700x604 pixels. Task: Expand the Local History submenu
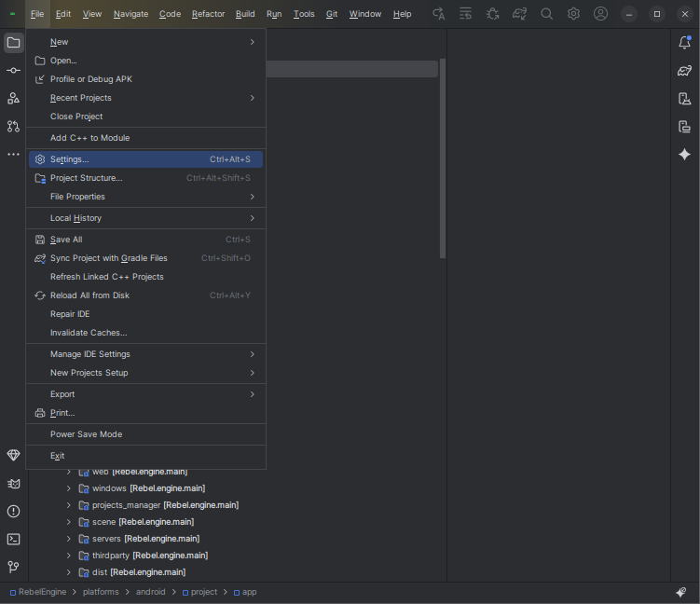coord(145,218)
